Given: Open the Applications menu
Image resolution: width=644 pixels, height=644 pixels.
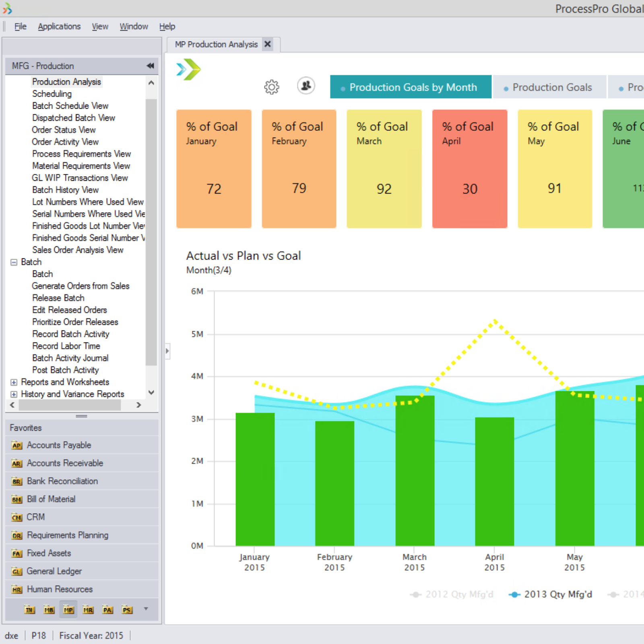Looking at the screenshot, I should pyautogui.click(x=59, y=27).
